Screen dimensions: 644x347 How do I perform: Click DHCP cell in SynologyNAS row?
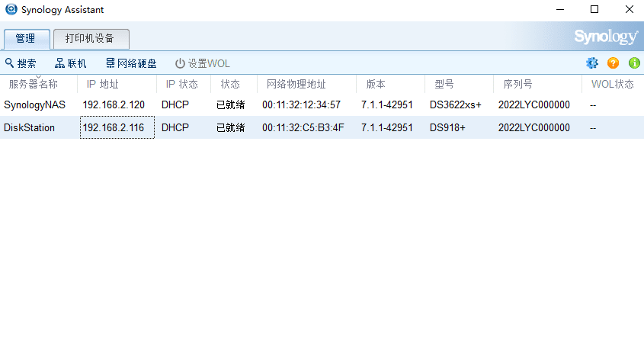(175, 104)
